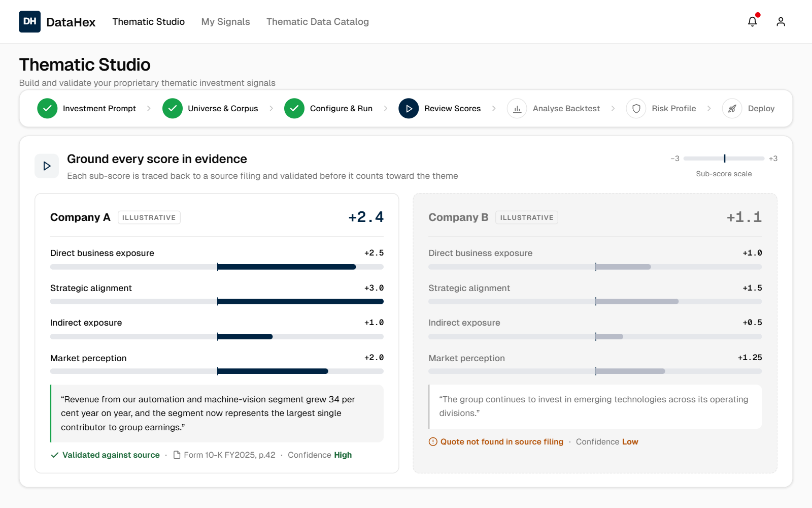Click the Analyse Backtest bar chart icon
The image size is (812, 508).
pyautogui.click(x=517, y=108)
